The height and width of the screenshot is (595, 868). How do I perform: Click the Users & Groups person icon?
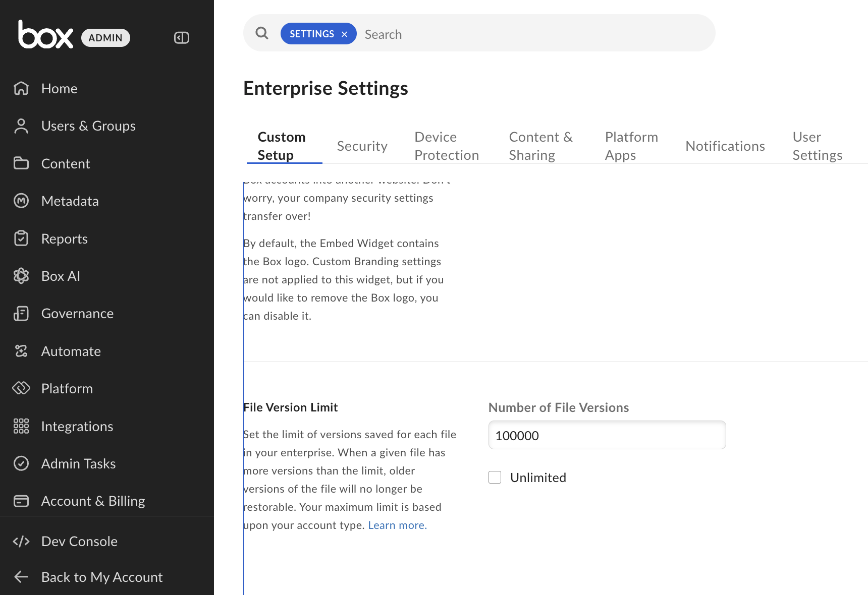pos(21,126)
